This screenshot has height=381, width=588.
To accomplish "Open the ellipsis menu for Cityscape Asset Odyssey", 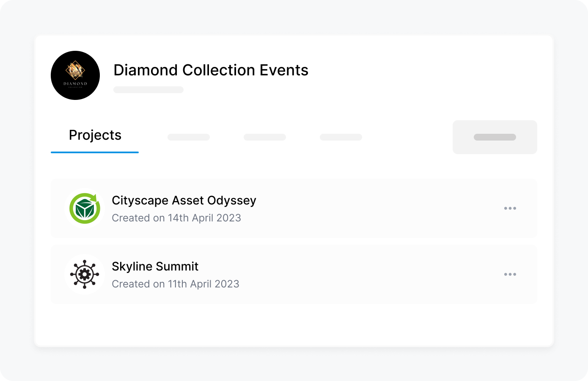I will (510, 208).
